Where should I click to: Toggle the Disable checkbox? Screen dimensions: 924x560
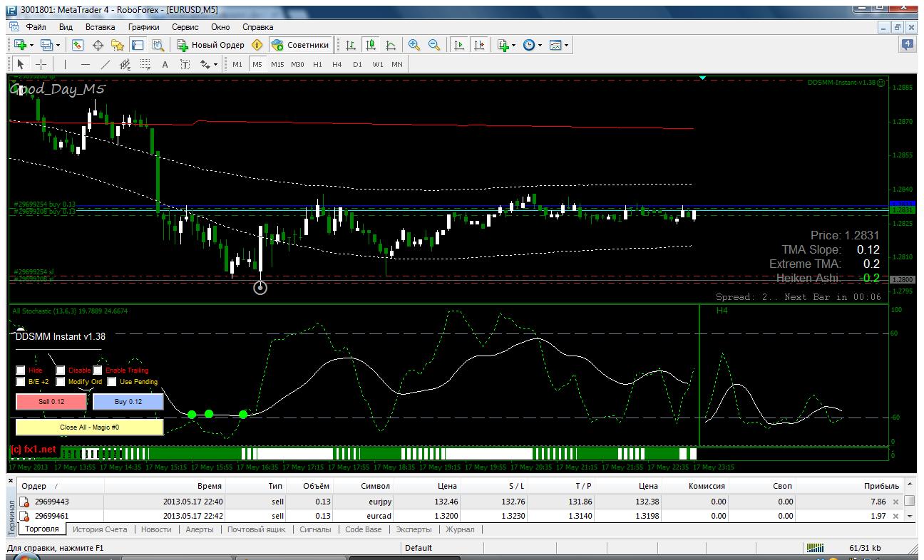tap(61, 370)
